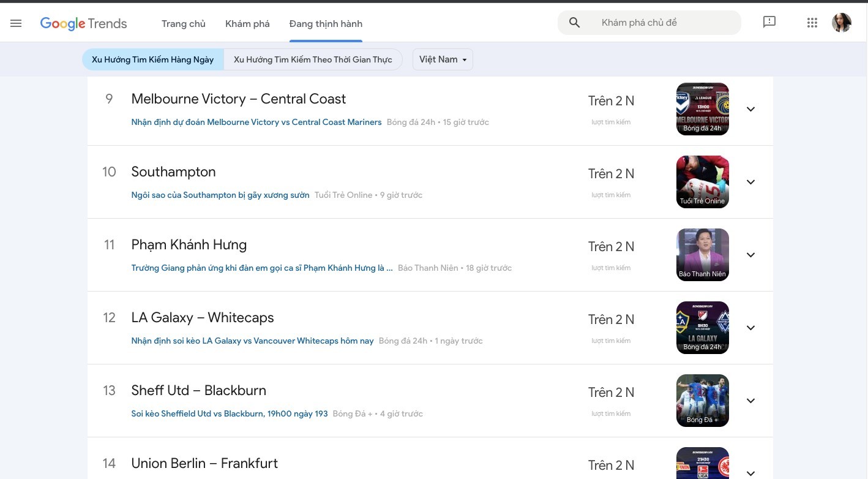Expand the LA Galaxy – Whitecaps row
Image resolution: width=868 pixels, height=479 pixels.
(x=750, y=328)
